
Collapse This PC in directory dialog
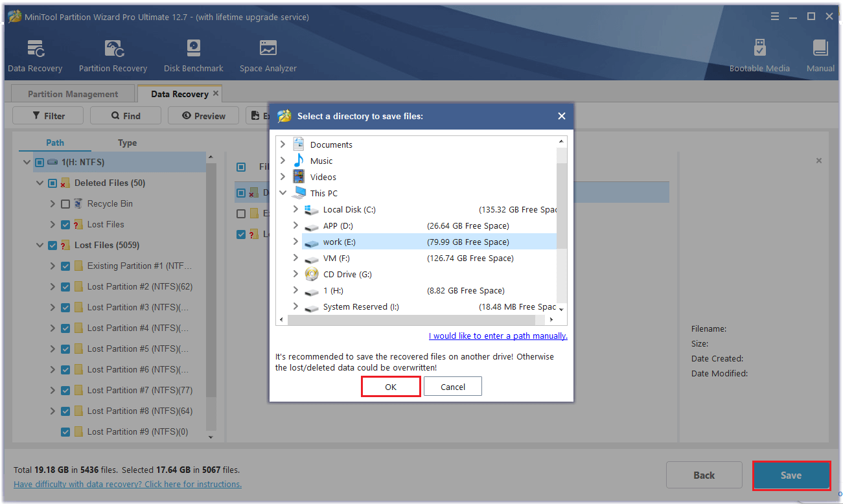click(x=283, y=193)
